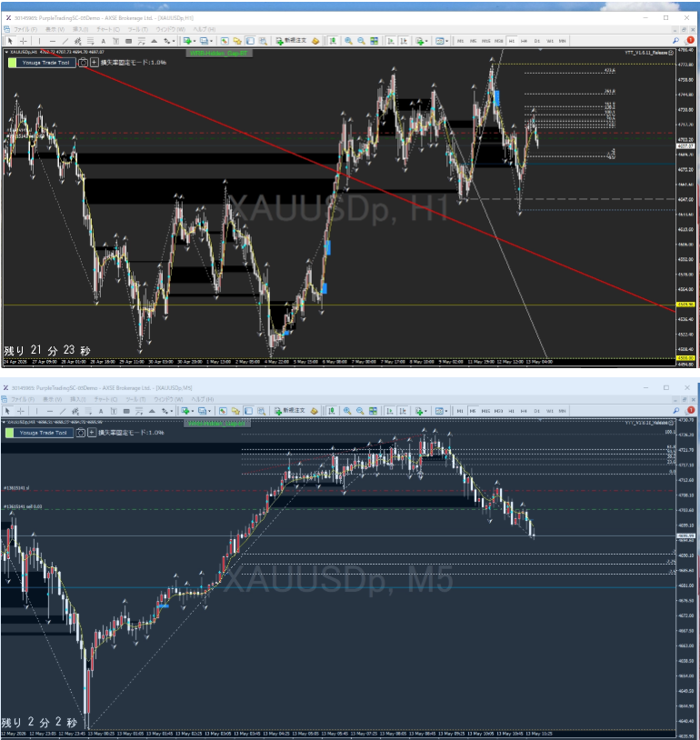Click Yosuga Trade Tool button on H1 chart
This screenshot has height=740, width=700.
point(45,63)
